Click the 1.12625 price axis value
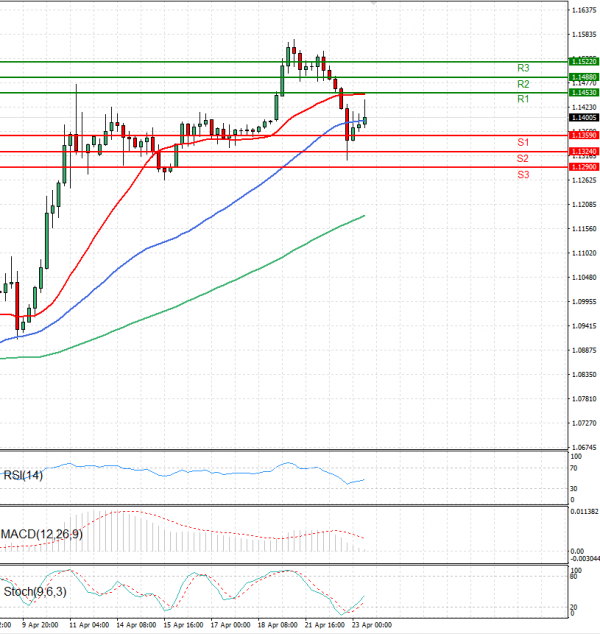Viewport: 600px width, 634px height. click(584, 180)
